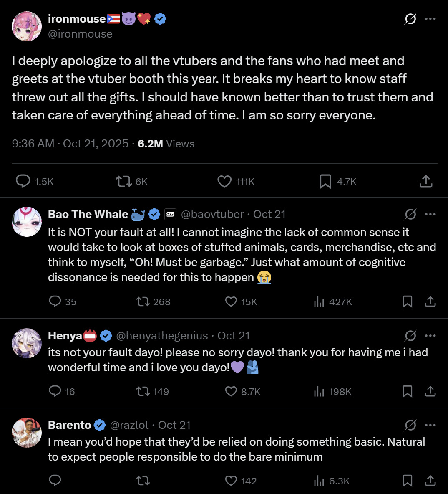Click Grok icon on ironmouse's post
Viewport: 448px width, 494px height.
(410, 19)
